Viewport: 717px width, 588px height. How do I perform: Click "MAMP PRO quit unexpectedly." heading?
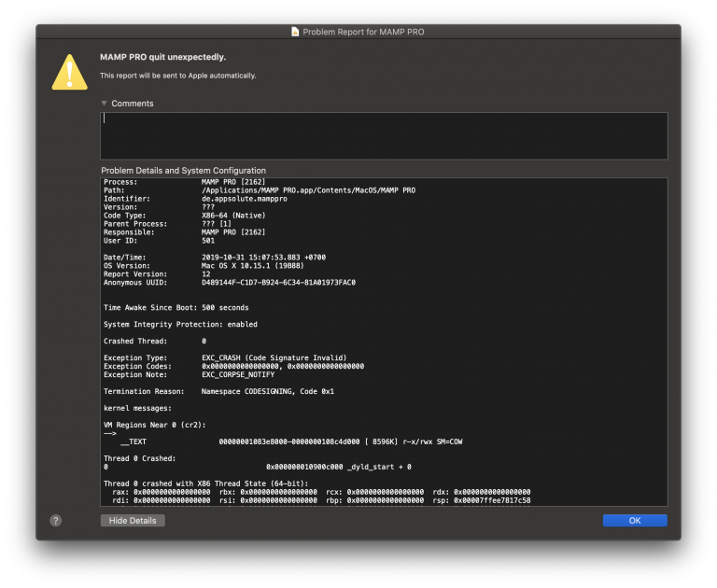point(162,57)
